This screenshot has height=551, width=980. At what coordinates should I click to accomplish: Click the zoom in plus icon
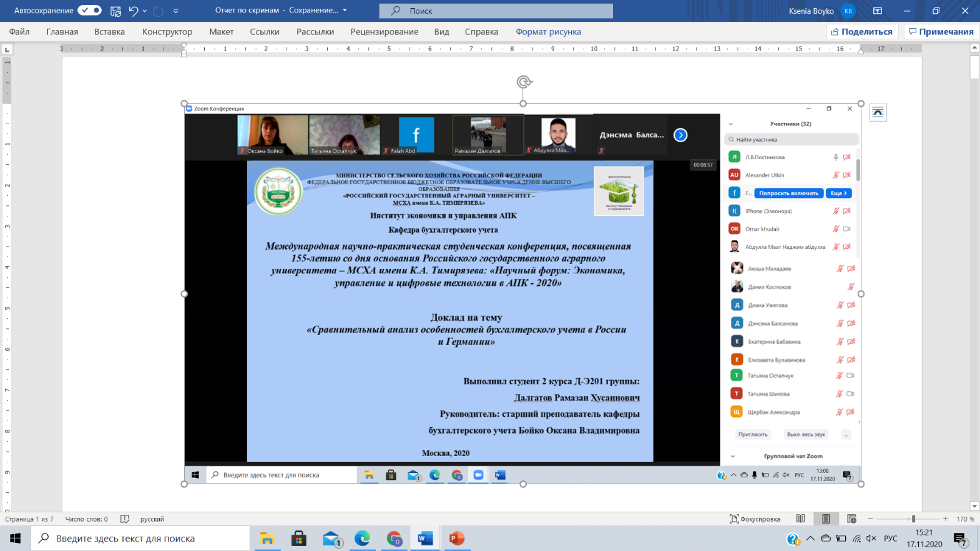click(946, 519)
